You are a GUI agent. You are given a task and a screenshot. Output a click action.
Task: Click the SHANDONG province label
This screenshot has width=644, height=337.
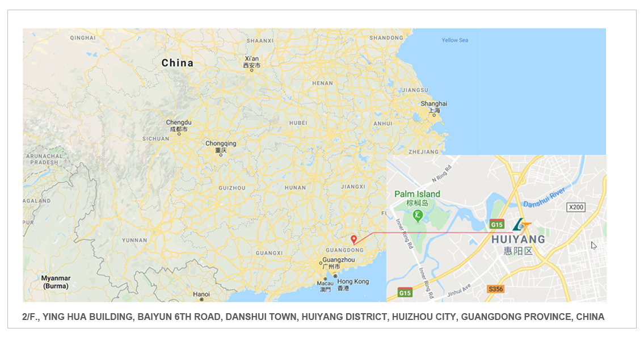pos(386,38)
